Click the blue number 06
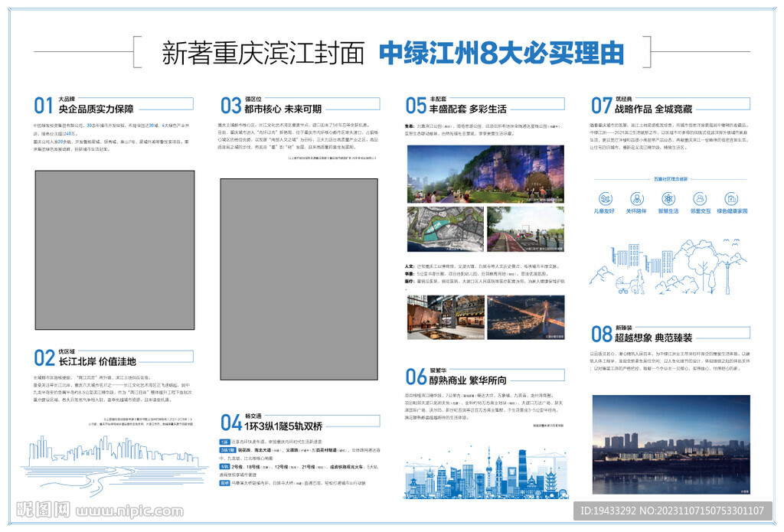784x532 pixels. coord(416,377)
